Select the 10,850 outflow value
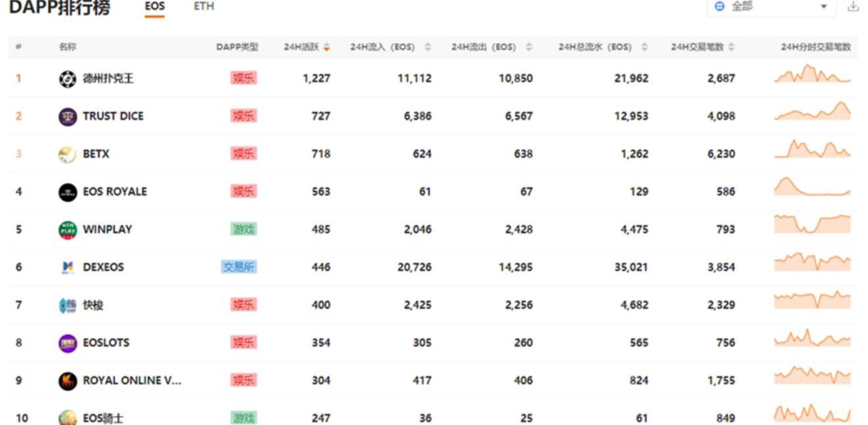The image size is (868, 425). point(516,78)
